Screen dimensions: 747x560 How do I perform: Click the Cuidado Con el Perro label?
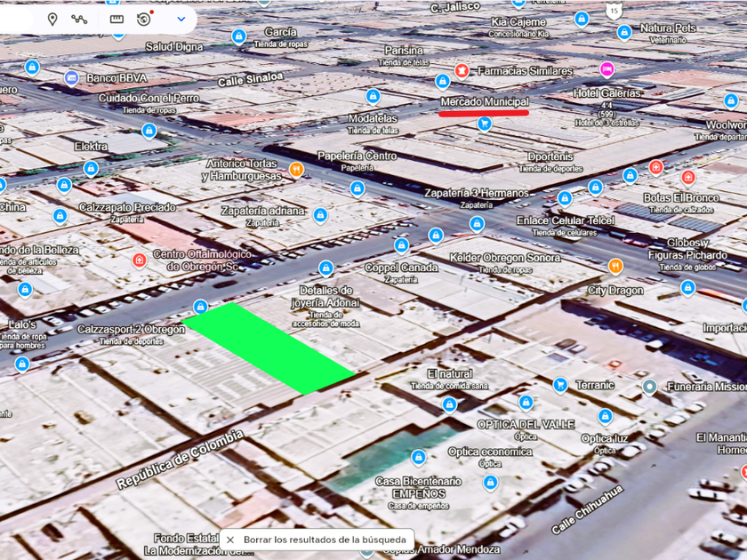(x=149, y=98)
